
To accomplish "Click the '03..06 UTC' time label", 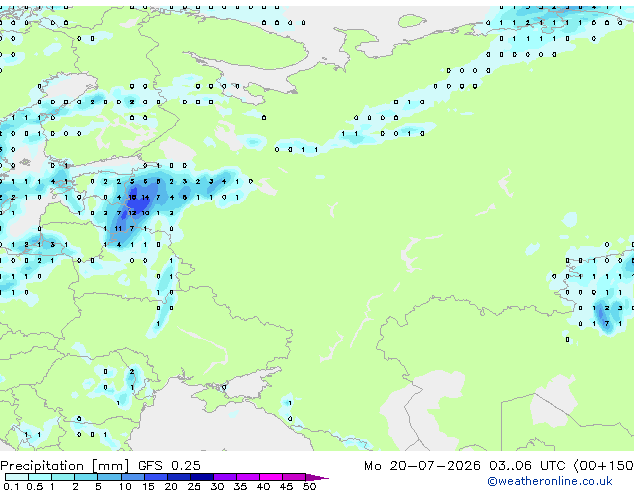I will 527,466.
